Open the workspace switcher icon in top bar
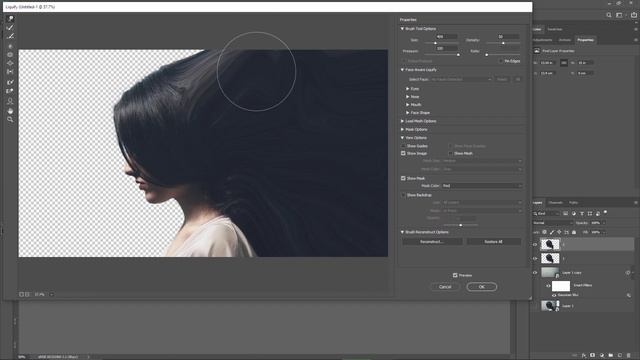Image resolution: width=640 pixels, height=360 pixels. [x=619, y=15]
